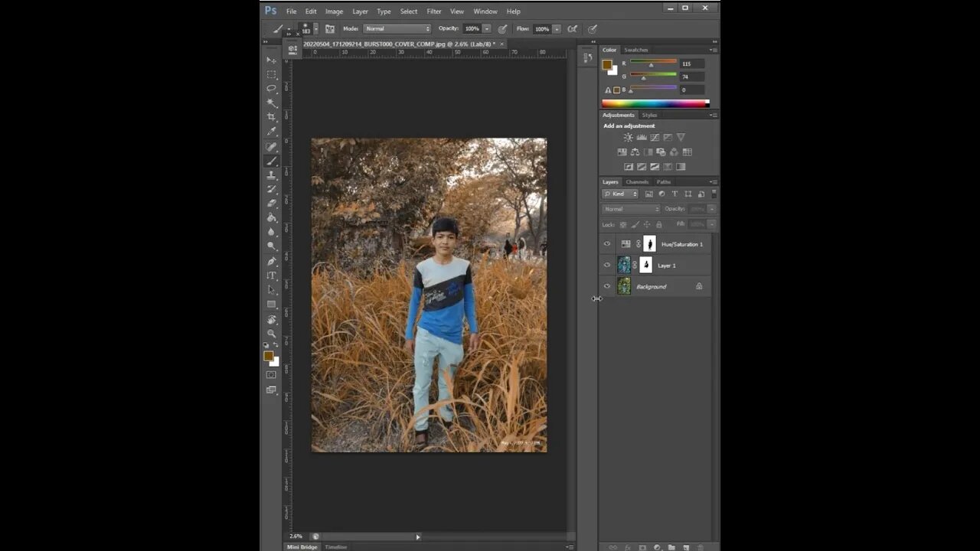Open the Timeline tab

click(x=335, y=547)
